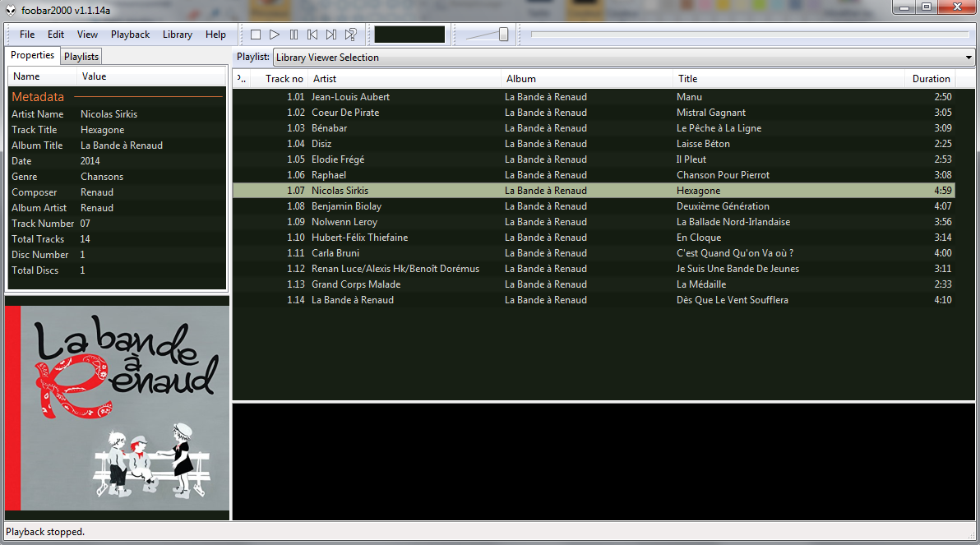Click the playing-status column header
980x545 pixels.
[242, 79]
